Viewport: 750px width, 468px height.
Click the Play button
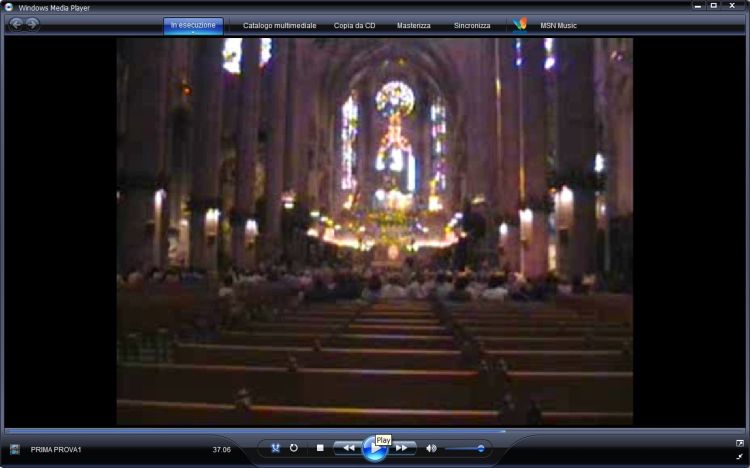[374, 449]
